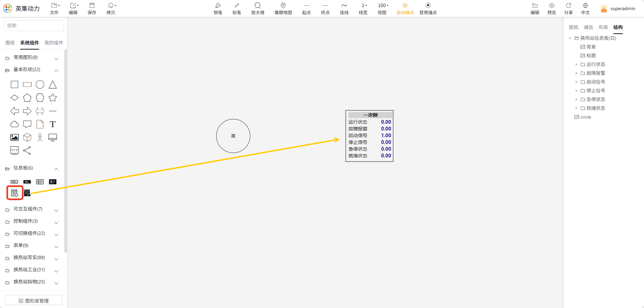Click the Save (保存) button
Image resolution: width=644 pixels, height=308 pixels.
tap(92, 9)
